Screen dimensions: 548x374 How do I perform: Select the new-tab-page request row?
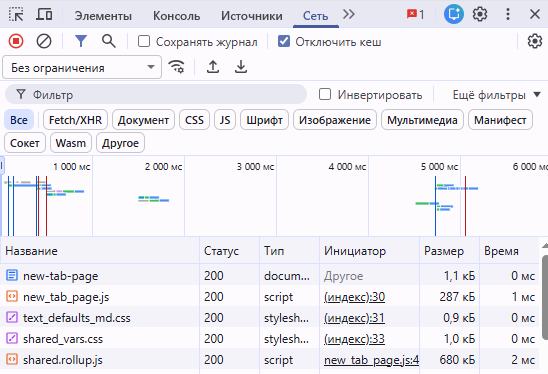(270, 275)
